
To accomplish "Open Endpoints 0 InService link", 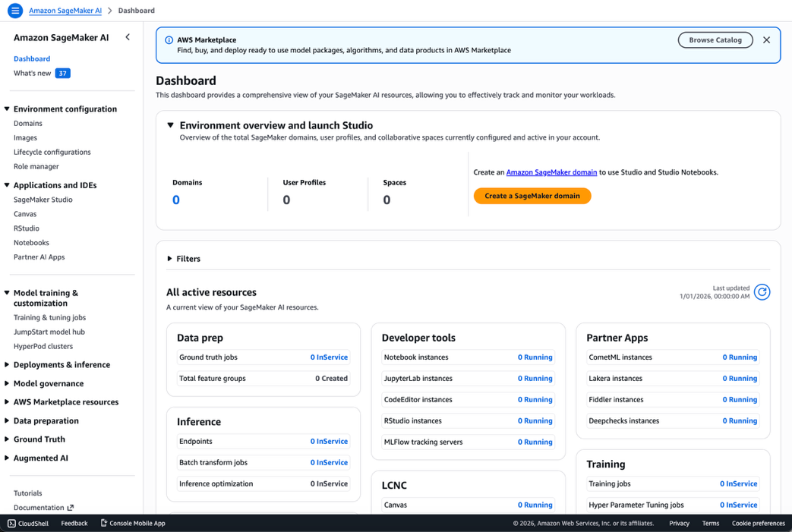I will point(329,441).
